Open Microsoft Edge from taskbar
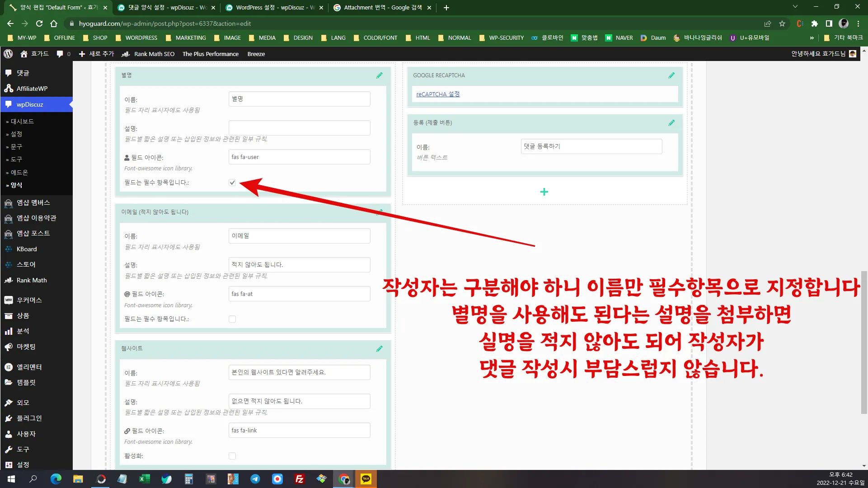Screen dimensions: 868x488 click(56, 479)
